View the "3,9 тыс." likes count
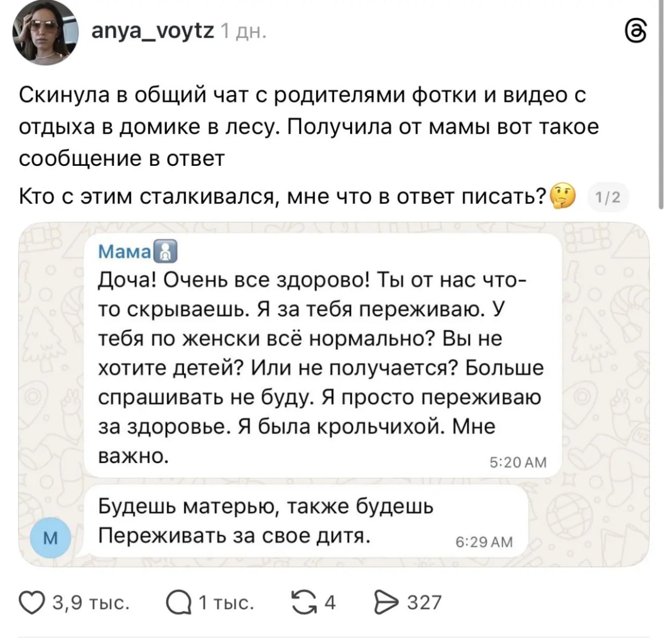 point(91,603)
